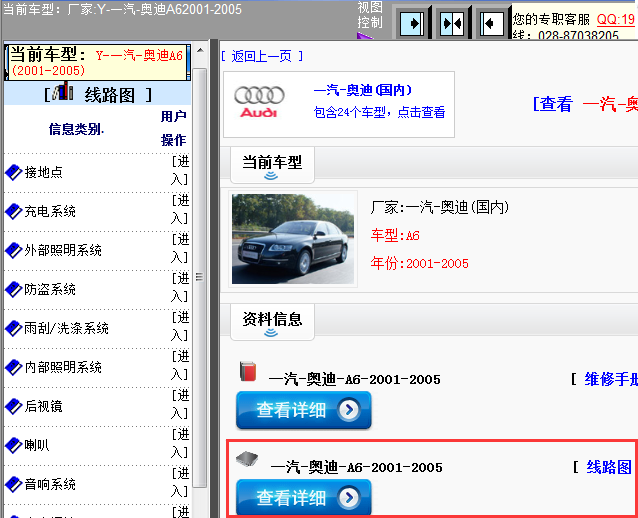The height and width of the screenshot is (518, 638).
Task: Click the black Audi A6 car thumbnail
Action: 293,239
